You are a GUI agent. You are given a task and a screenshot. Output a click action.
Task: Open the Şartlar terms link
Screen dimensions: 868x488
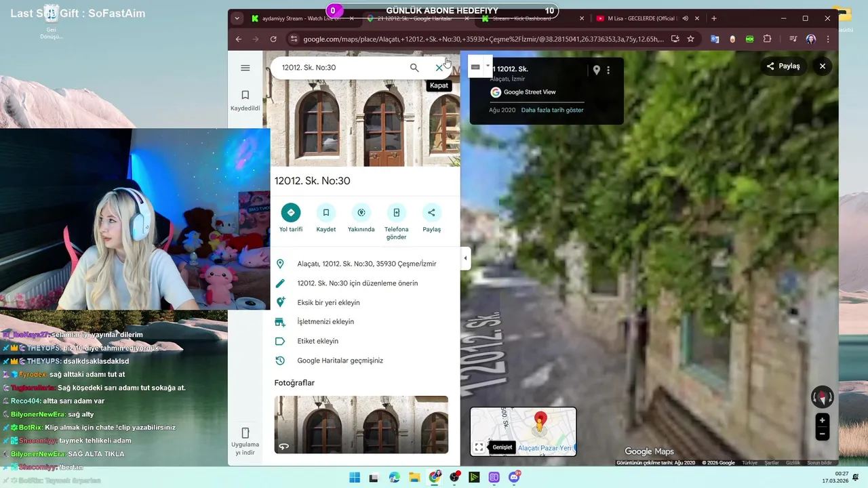coord(772,463)
